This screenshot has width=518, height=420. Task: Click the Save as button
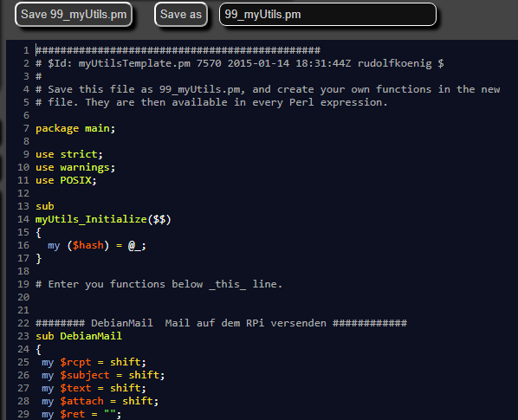pyautogui.click(x=181, y=15)
